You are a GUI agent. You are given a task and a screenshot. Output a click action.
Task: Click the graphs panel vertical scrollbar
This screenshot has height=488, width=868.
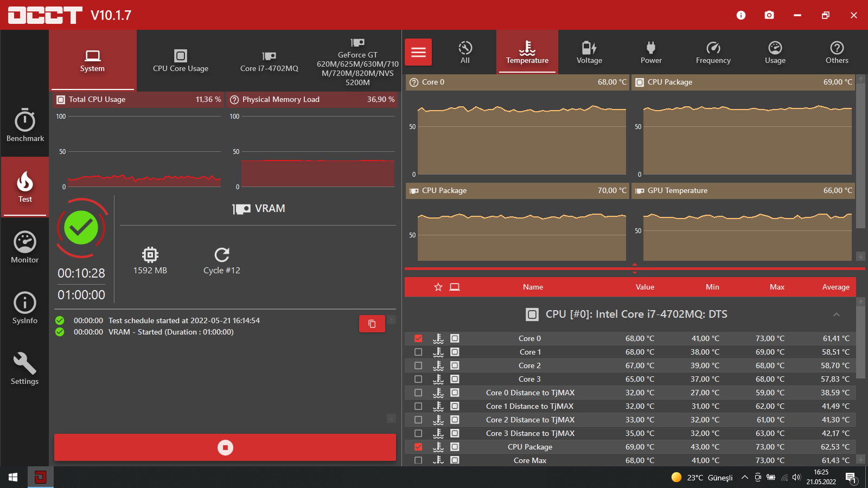[860, 156]
